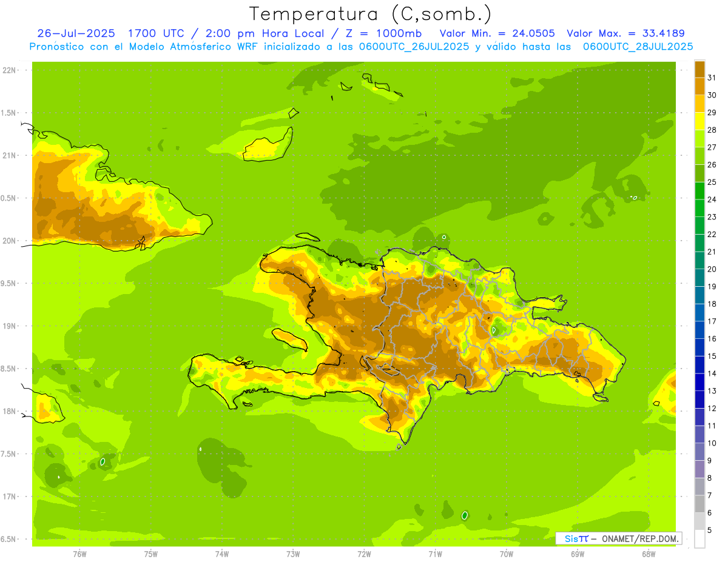
Task: Click the purple legend band between 8 and 9
Action: (699, 469)
